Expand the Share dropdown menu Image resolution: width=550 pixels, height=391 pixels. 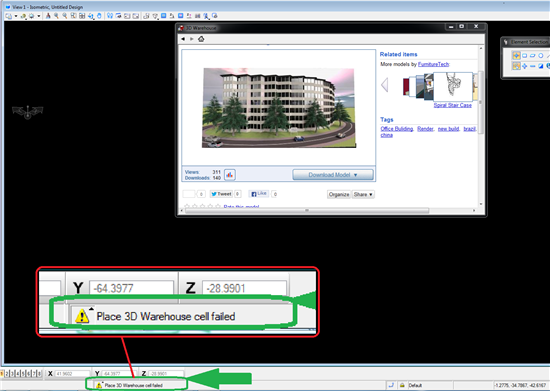coord(363,194)
